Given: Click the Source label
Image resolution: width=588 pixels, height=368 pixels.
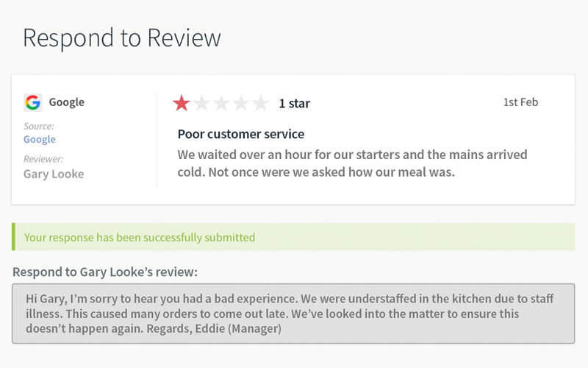Looking at the screenshot, I should tap(39, 126).
